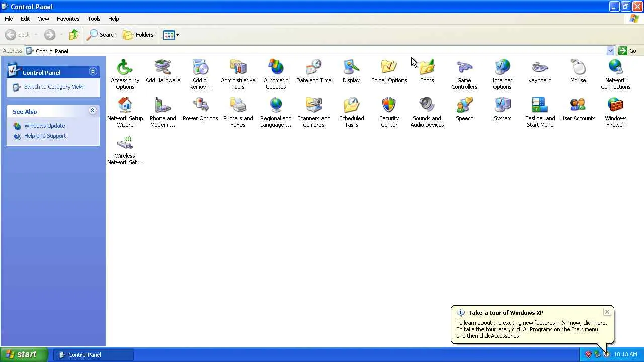Click the Search toolbar button
Screen dimensions: 644x362
[102, 35]
